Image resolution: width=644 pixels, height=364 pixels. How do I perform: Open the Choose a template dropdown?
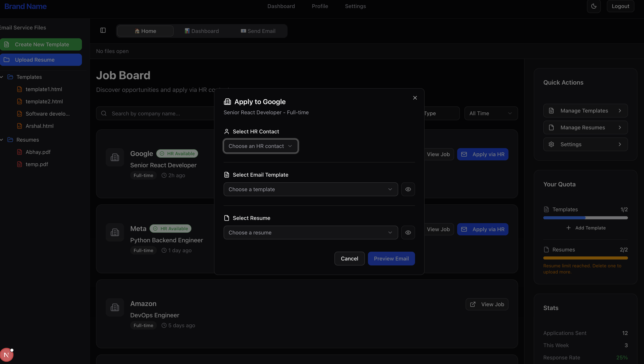(311, 189)
